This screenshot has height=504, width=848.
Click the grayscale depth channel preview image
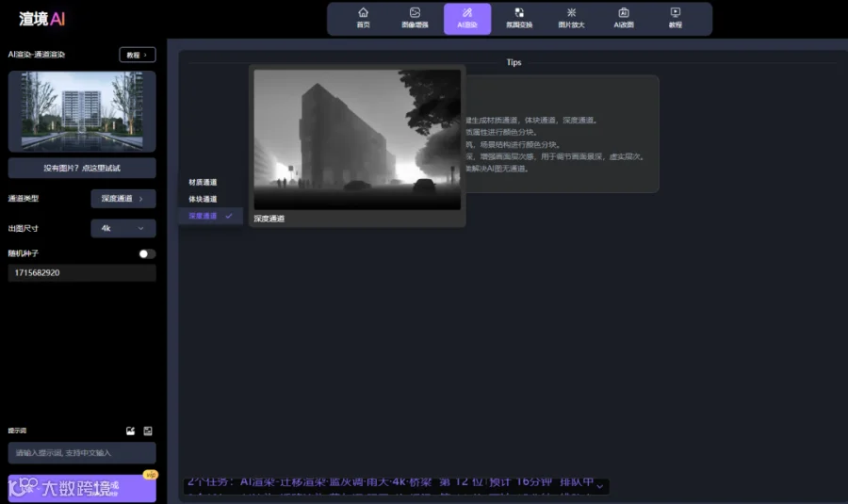point(357,139)
